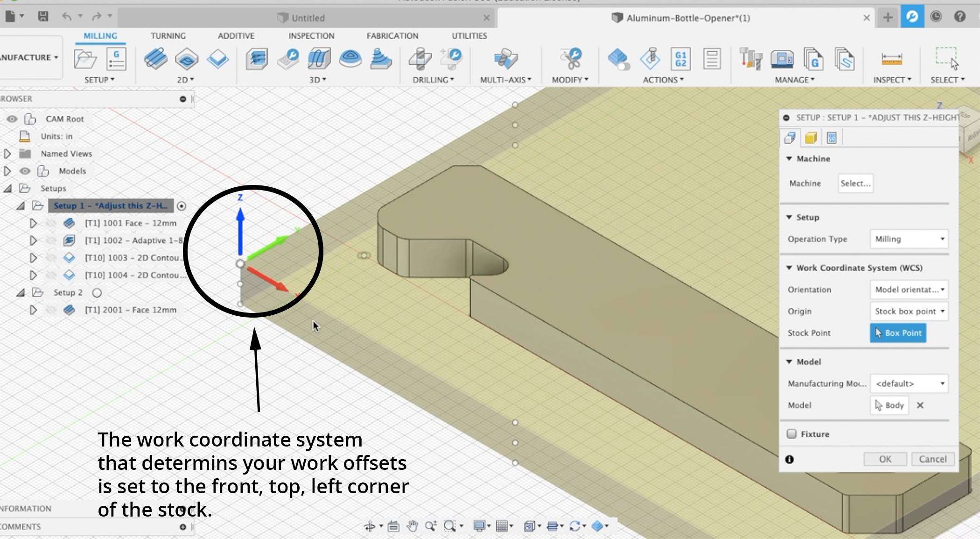This screenshot has width=980, height=539.
Task: Open the Manufacturing Model default dropdown
Action: coord(909,383)
